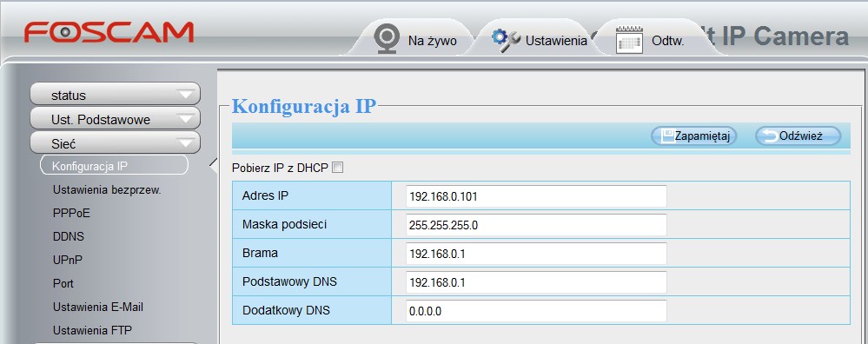This screenshot has height=344, width=868.
Task: Click the calendar icon beside Odtw.
Action: [x=629, y=39]
